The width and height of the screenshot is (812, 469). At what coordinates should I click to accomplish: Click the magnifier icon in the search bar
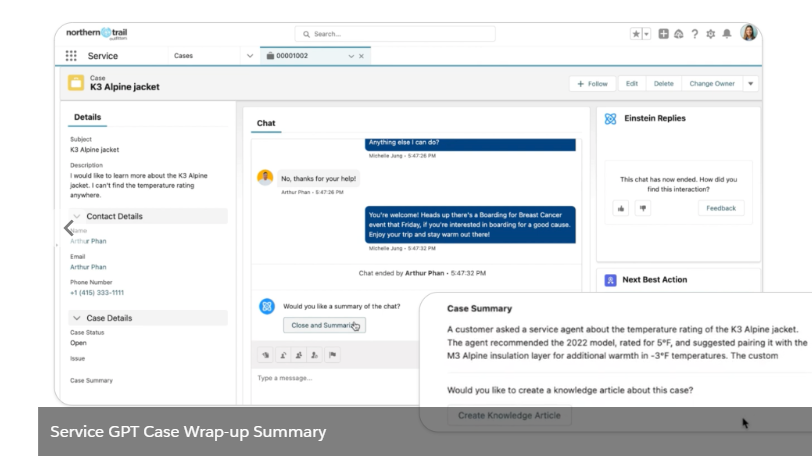point(307,34)
